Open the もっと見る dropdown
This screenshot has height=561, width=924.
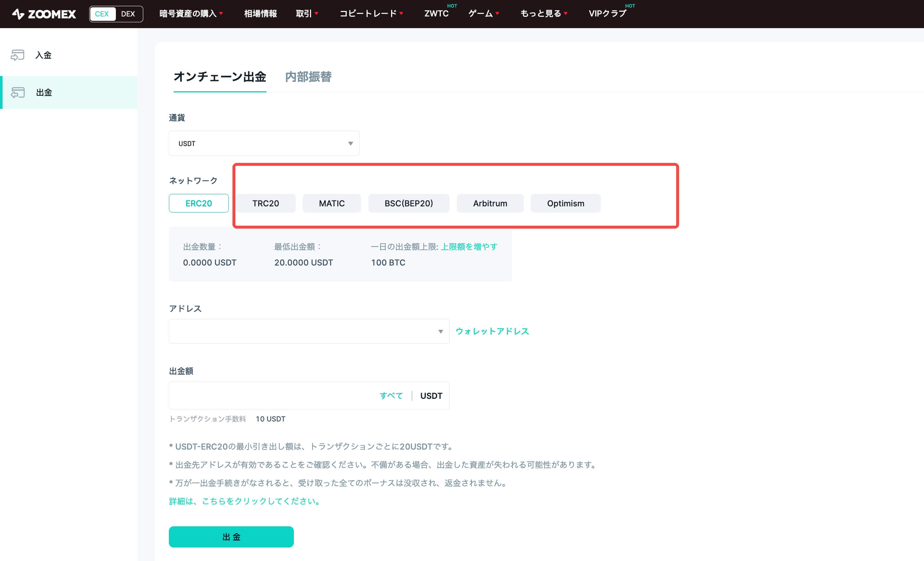[544, 14]
